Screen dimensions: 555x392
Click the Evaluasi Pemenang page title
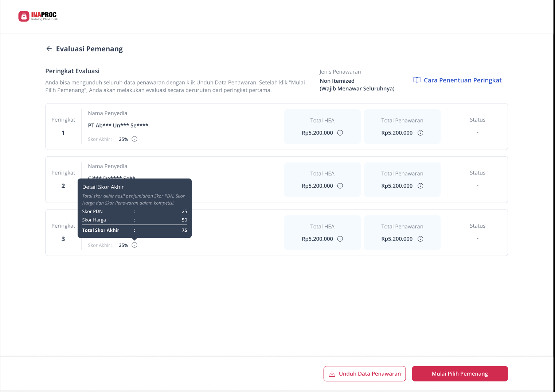coord(89,49)
